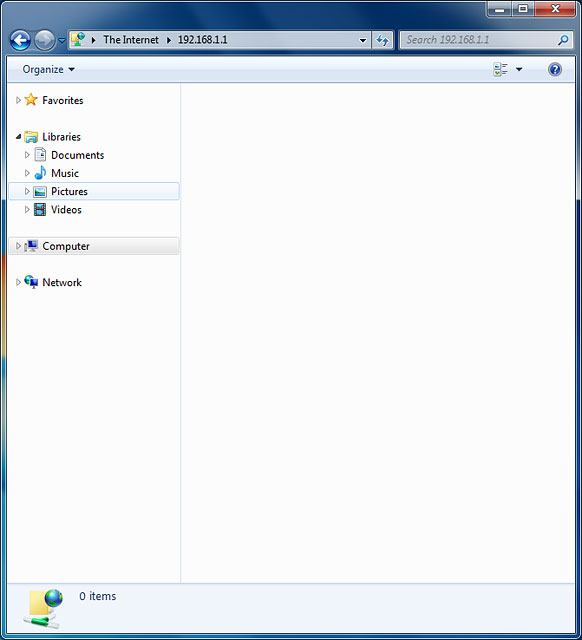Click the network location icon in address bar
This screenshot has width=582, height=640.
tap(78, 40)
